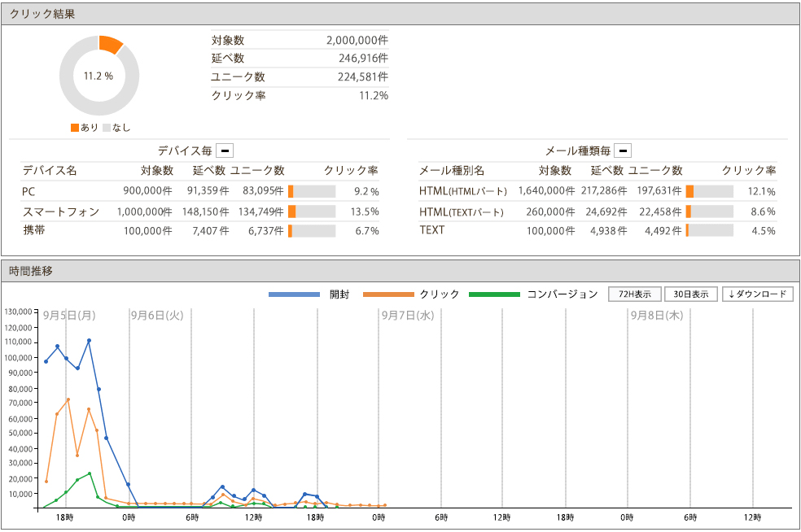Click the highest green コンバージョン data point
This screenshot has height=532, width=801.
pyautogui.click(x=90, y=473)
